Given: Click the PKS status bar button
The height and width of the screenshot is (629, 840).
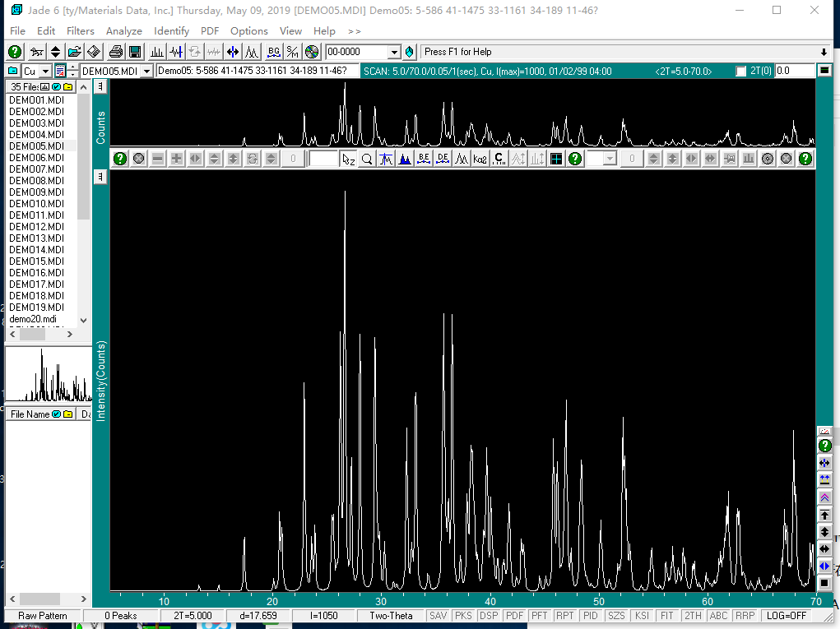Looking at the screenshot, I should [x=463, y=616].
